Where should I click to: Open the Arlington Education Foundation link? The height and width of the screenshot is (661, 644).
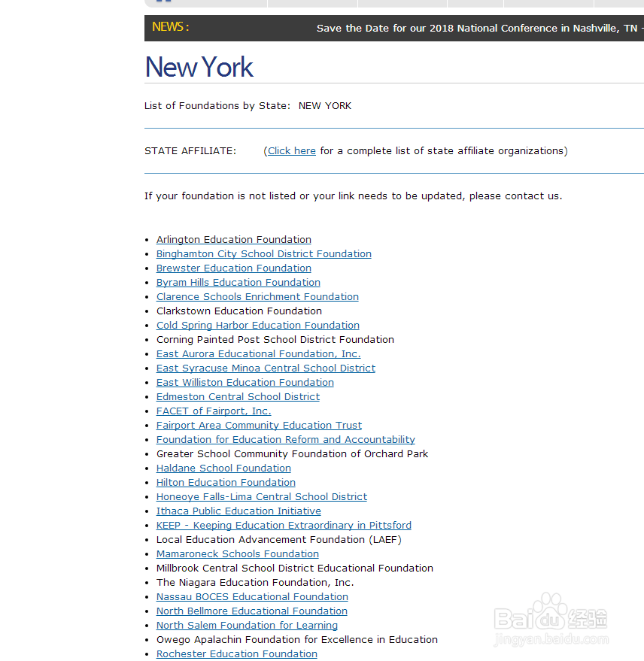point(234,239)
